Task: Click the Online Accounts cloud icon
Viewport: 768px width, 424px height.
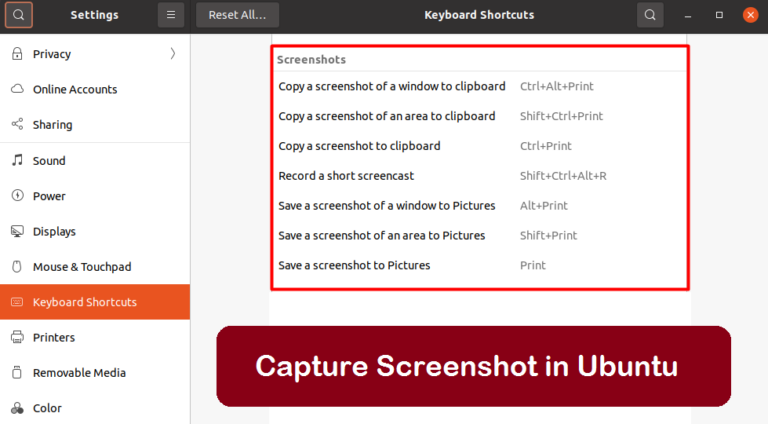Action: [17, 89]
